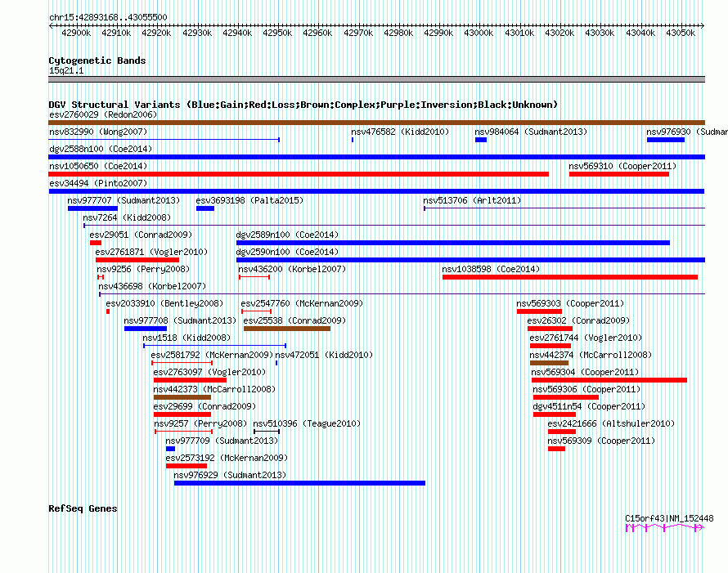Viewport: 728px width, 573px height.
Task: Open nsv569310 (Cooper2011) variant
Action: [619, 174]
